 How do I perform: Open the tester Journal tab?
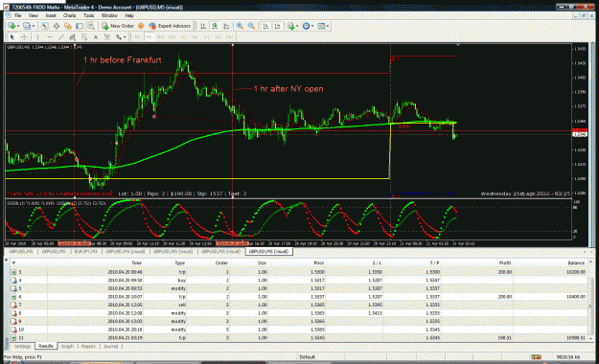coord(110,346)
